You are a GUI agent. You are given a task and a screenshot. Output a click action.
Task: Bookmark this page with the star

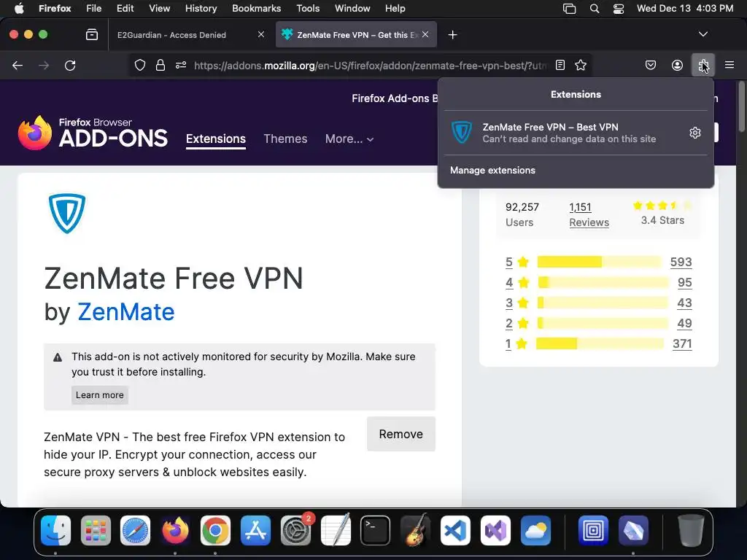pyautogui.click(x=580, y=65)
